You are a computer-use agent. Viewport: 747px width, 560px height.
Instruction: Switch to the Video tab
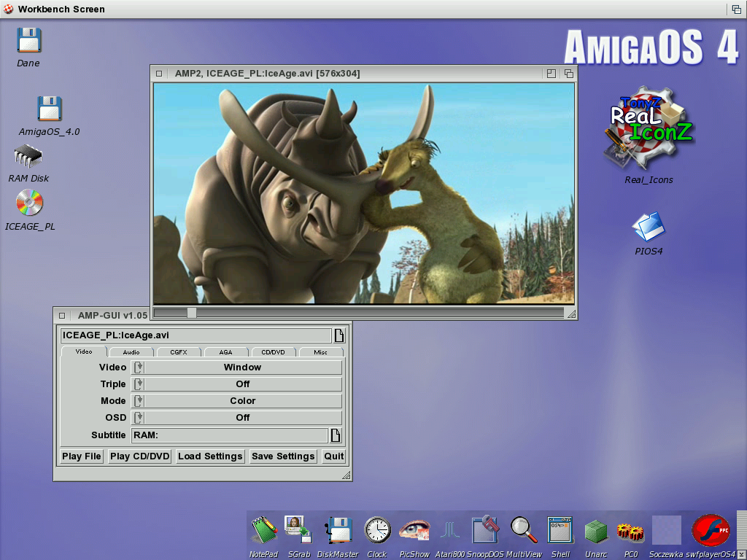[x=84, y=351]
